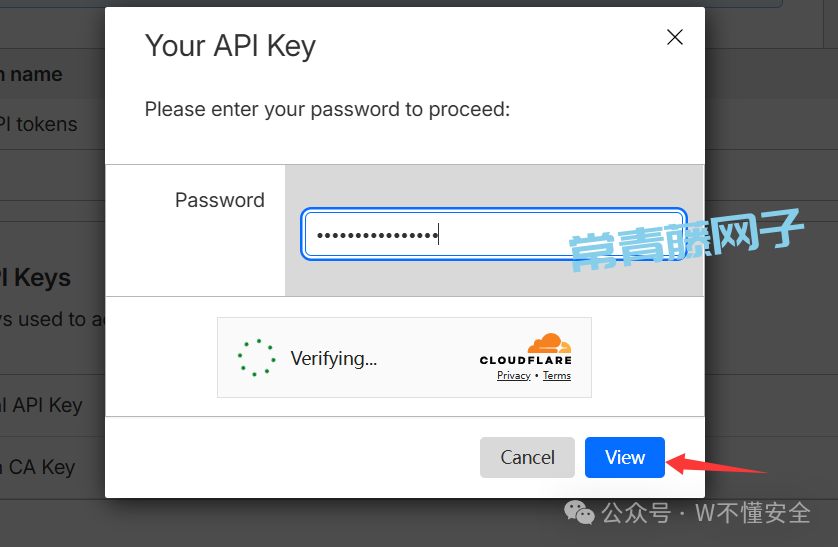Cancel the API key password prompt
The width and height of the screenshot is (838, 547).
527,457
